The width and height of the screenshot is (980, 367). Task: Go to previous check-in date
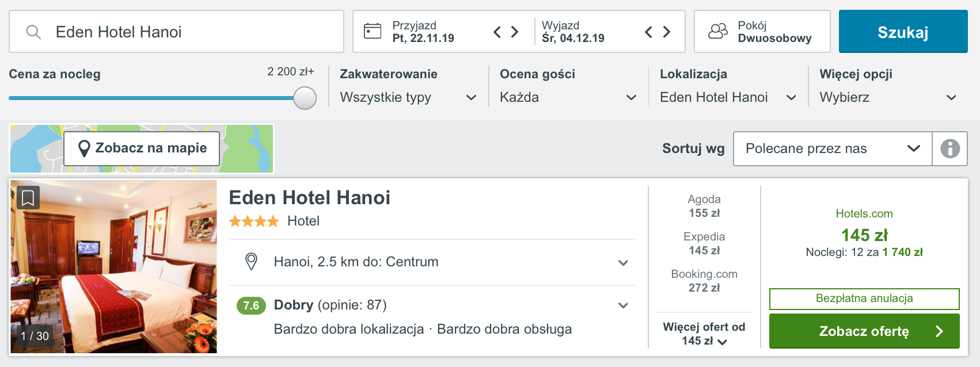click(x=497, y=32)
